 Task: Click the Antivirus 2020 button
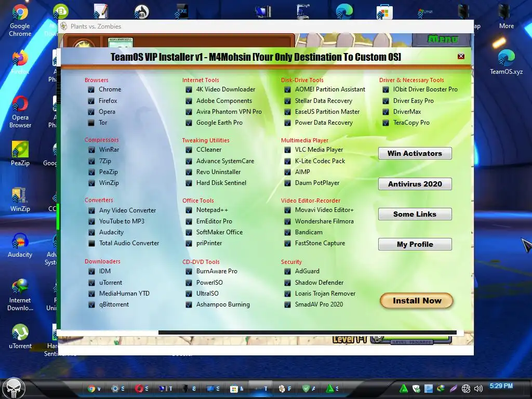coord(415,184)
